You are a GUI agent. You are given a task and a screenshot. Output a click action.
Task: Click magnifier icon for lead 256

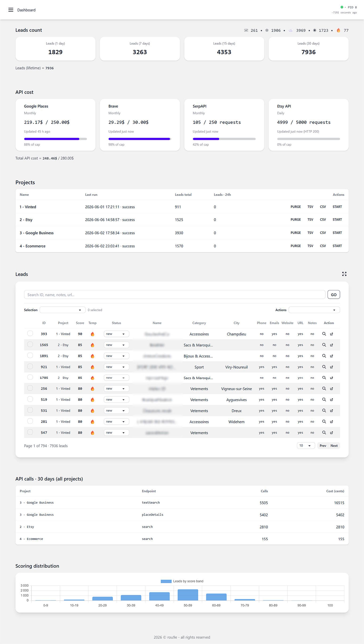(324, 389)
